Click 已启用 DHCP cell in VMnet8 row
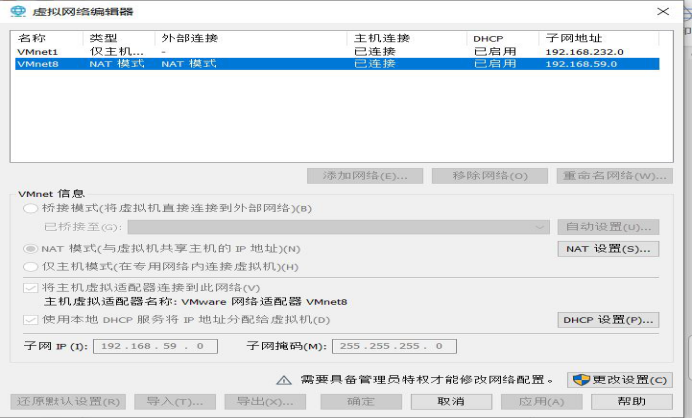Screen dimensions: 693x419 (495, 64)
